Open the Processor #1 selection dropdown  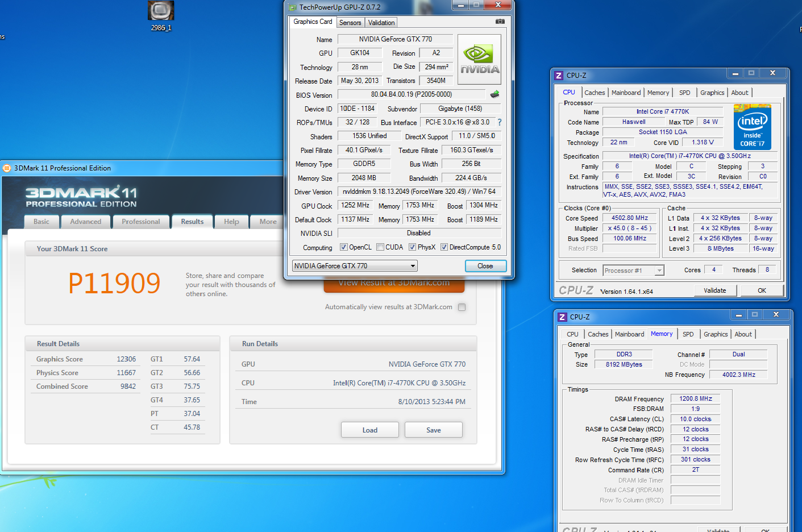(634, 271)
